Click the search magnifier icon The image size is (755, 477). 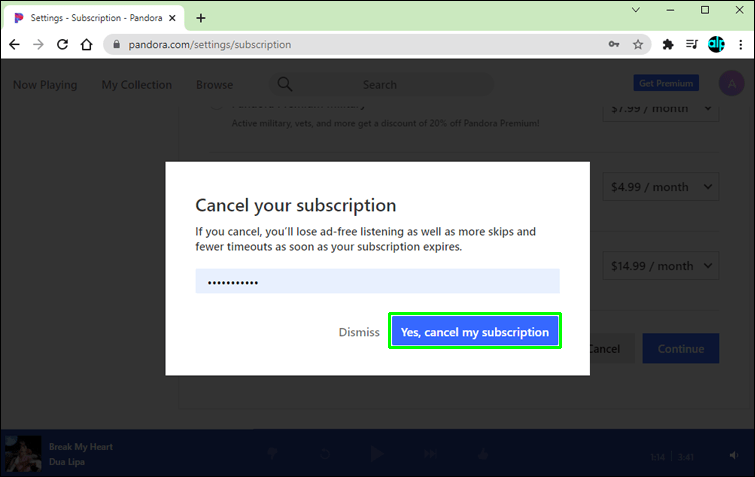285,84
